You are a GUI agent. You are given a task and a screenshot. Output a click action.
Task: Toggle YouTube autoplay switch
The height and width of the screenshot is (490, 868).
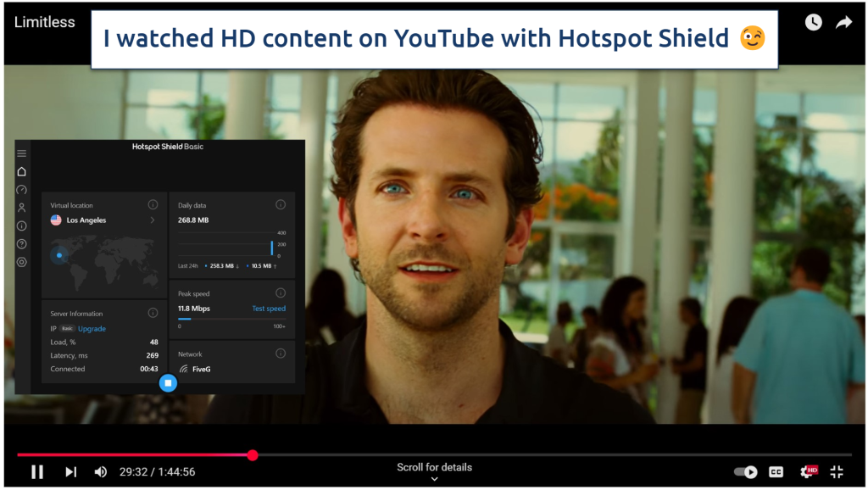[746, 472]
